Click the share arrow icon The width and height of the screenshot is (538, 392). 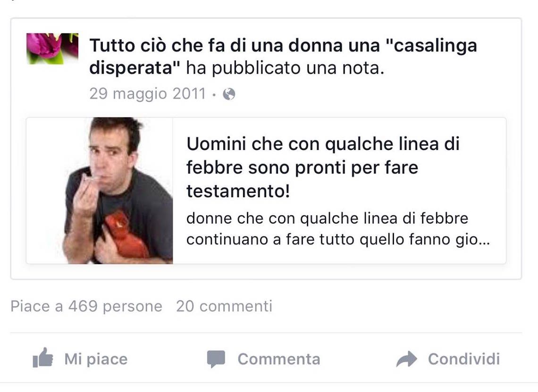point(407,359)
